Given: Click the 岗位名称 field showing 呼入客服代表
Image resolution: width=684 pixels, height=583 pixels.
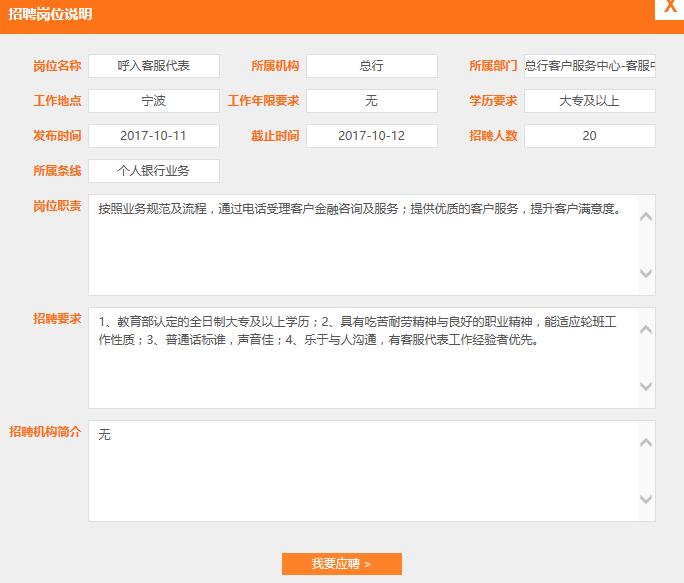Looking at the screenshot, I should coord(153,66).
